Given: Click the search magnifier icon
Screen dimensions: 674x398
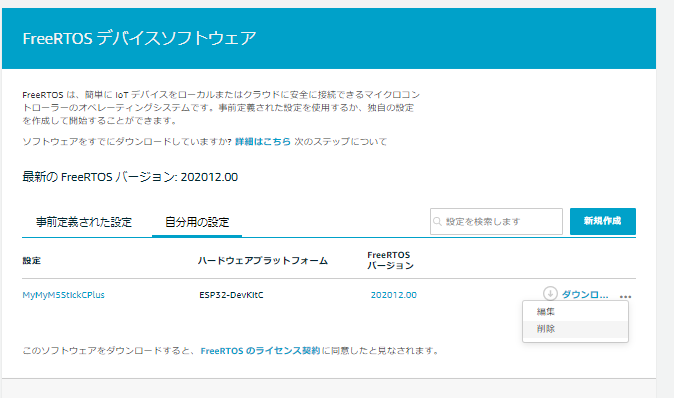Looking at the screenshot, I should (x=438, y=221).
